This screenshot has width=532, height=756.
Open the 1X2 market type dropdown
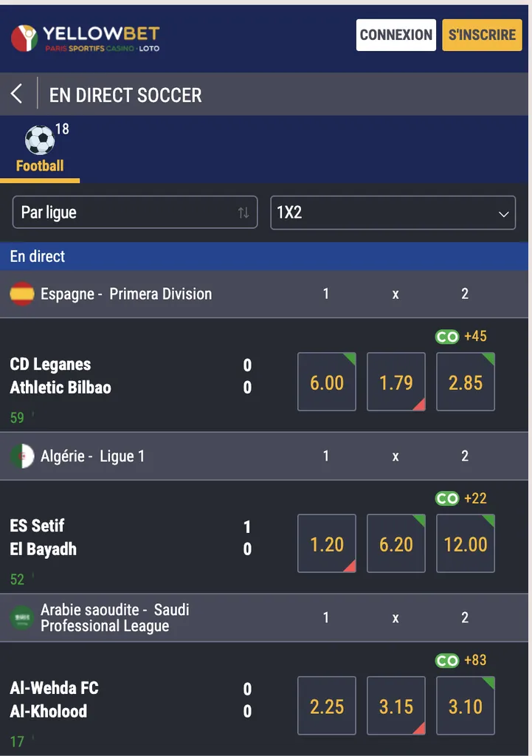393,213
